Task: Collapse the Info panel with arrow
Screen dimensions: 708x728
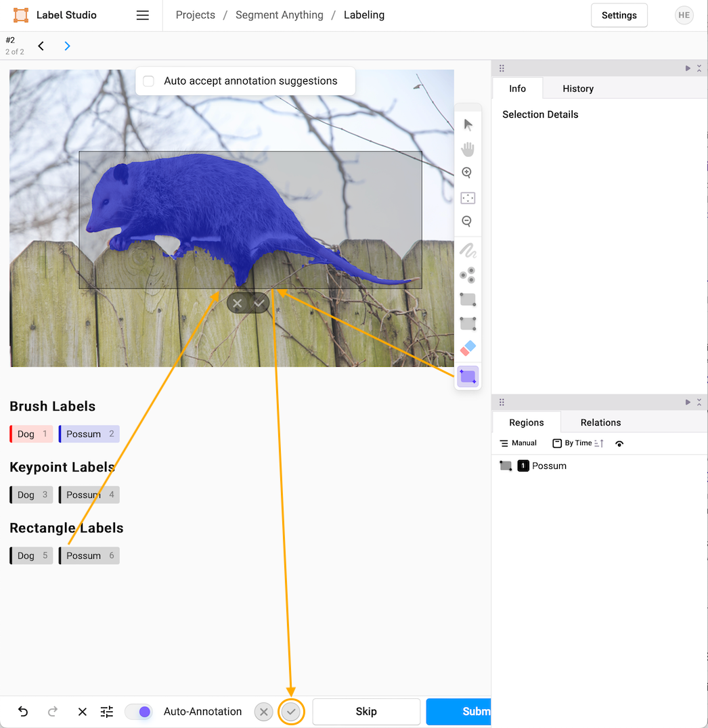Action: click(688, 68)
